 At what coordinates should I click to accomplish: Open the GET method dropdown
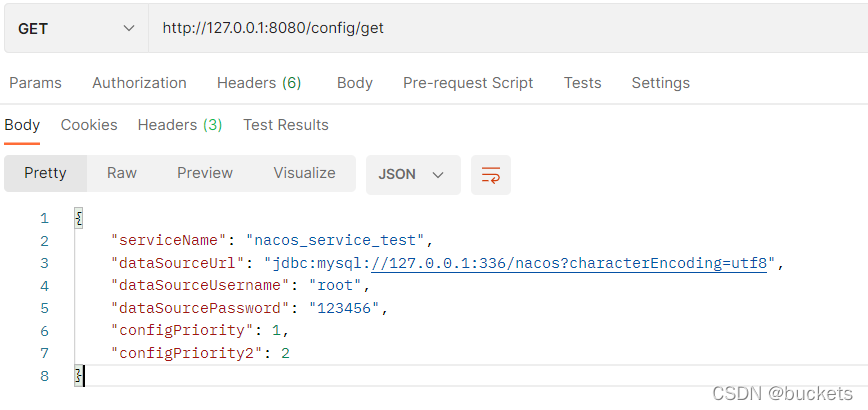pos(76,28)
